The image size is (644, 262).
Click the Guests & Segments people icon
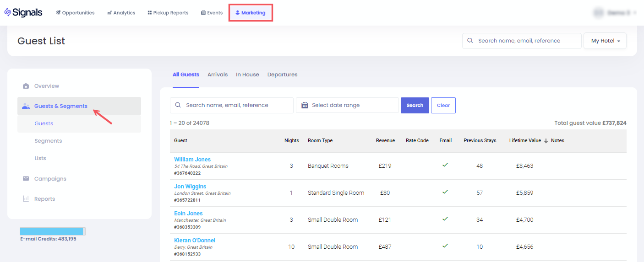point(26,106)
